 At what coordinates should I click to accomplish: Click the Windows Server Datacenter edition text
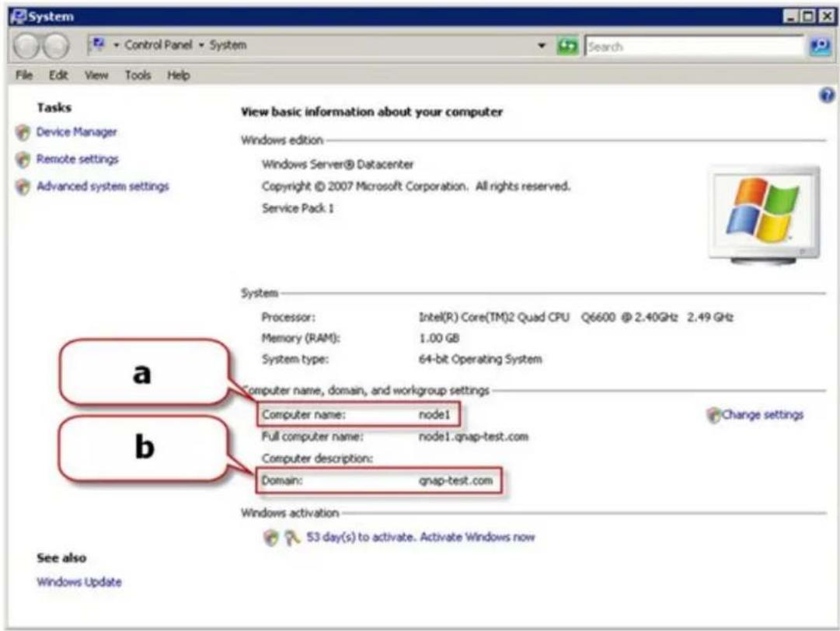tap(337, 165)
